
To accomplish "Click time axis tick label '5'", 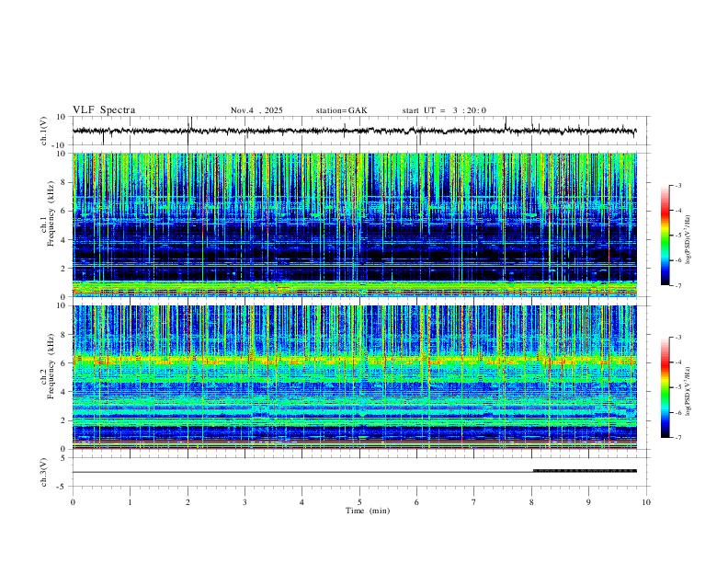I will [x=359, y=502].
